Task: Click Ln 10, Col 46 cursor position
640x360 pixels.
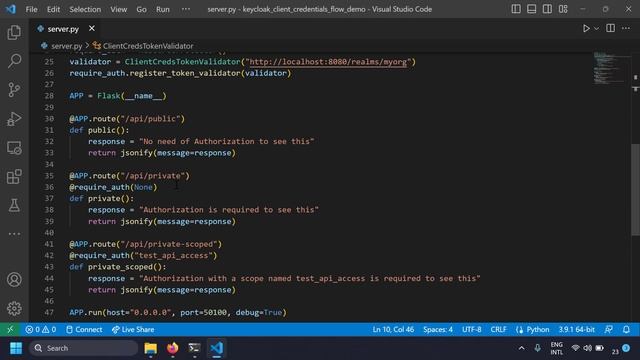Action: pos(393,330)
